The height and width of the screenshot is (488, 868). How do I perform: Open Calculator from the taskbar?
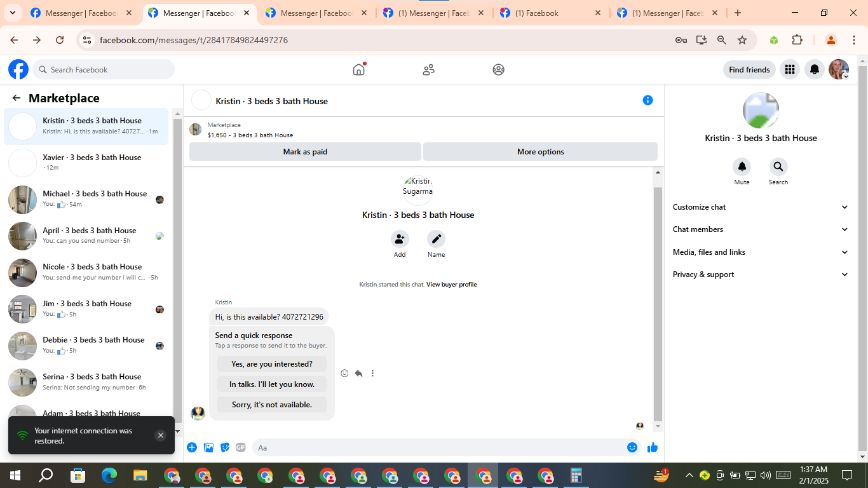(576, 475)
